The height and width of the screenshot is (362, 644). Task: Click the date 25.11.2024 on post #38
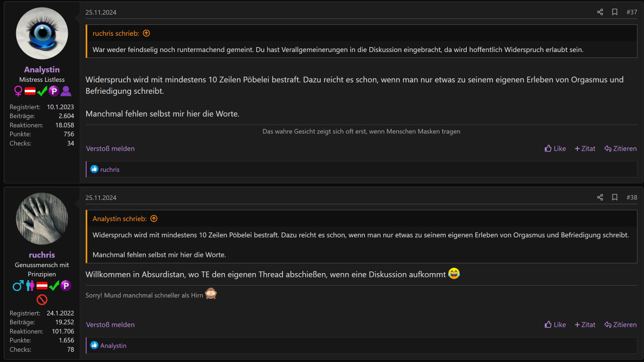click(x=101, y=197)
